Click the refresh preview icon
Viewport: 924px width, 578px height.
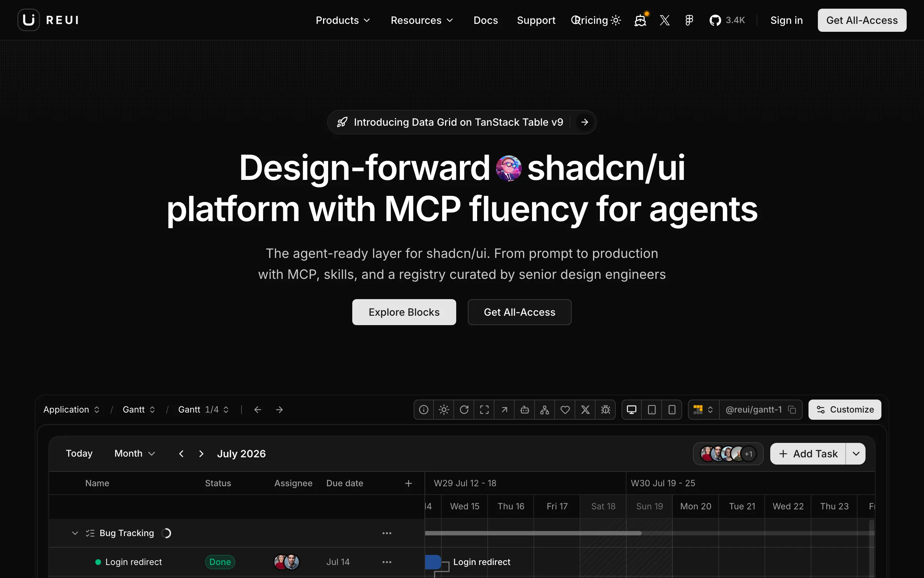coord(464,409)
